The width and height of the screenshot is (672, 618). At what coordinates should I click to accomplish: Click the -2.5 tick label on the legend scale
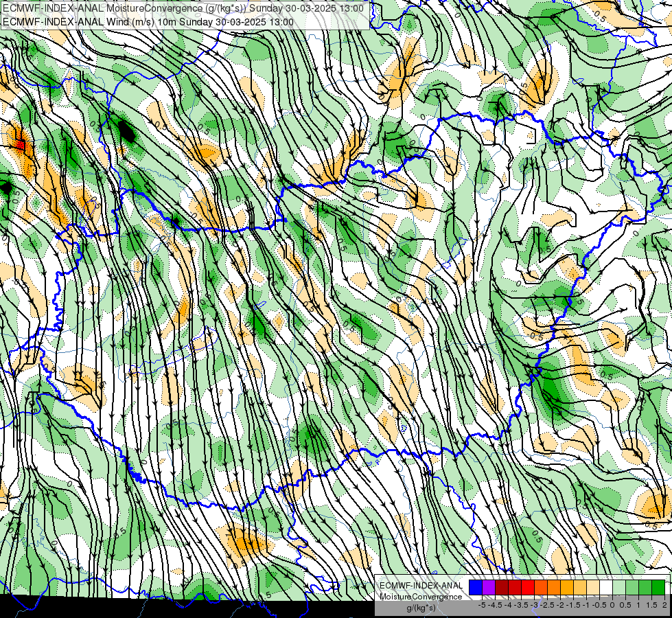click(547, 605)
